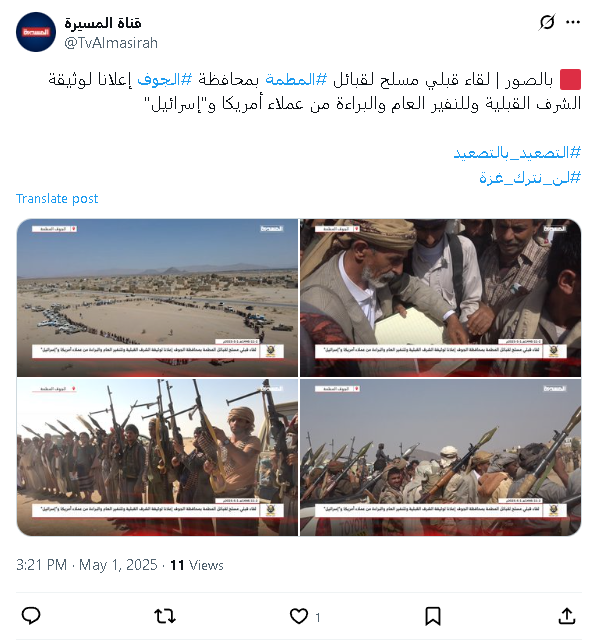This screenshot has height=640, width=598.
Task: Click the reply speech bubble icon
Action: coord(31,616)
